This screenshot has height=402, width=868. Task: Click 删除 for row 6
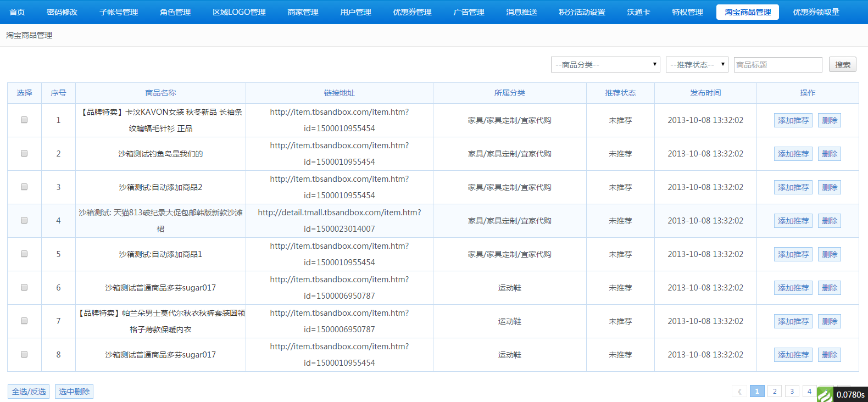tap(830, 288)
